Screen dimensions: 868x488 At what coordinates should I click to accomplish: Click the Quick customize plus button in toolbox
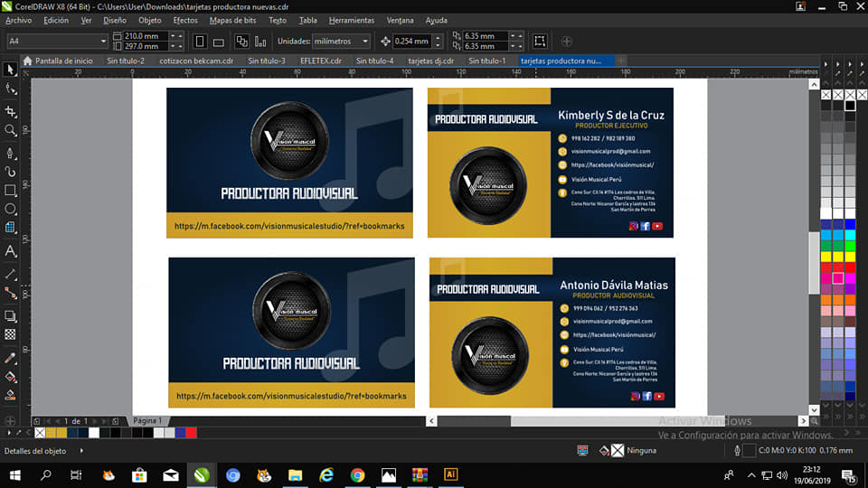(10, 420)
